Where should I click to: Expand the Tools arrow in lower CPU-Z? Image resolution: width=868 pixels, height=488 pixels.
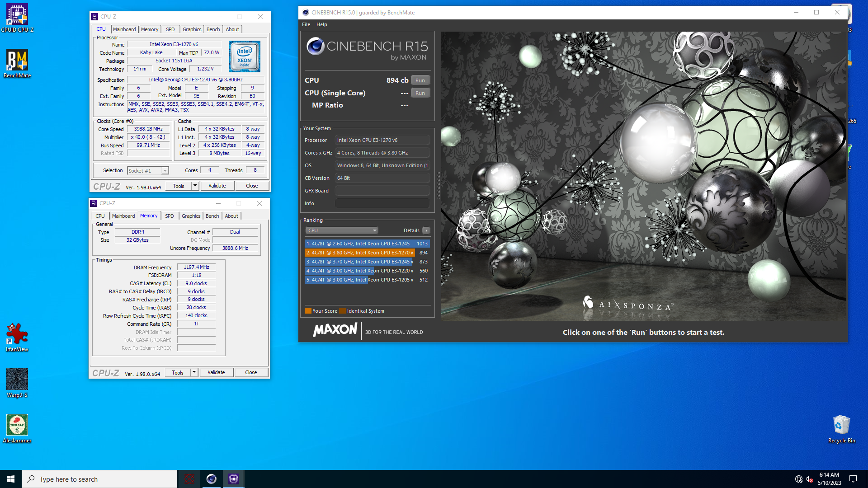[194, 372]
